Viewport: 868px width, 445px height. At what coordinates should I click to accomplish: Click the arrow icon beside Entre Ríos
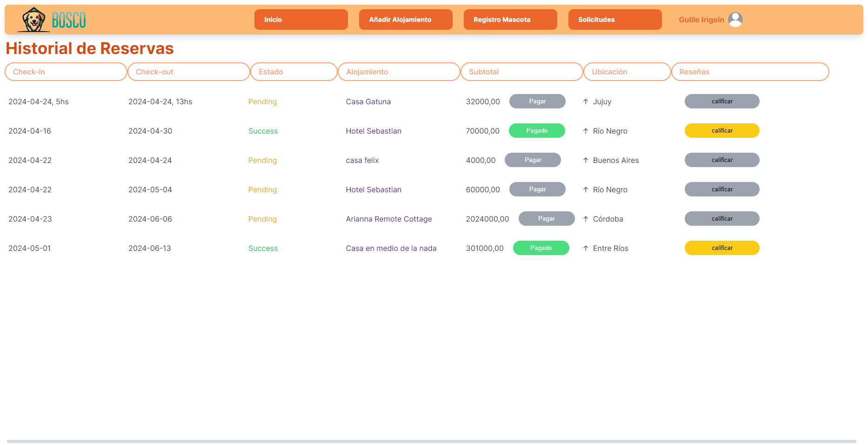pos(586,248)
